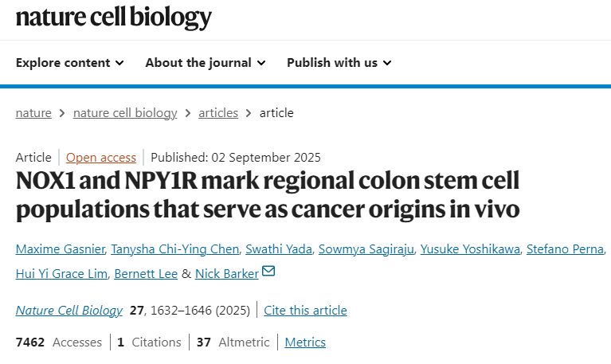Click the envelope icon beside Nick Barker

(268, 272)
